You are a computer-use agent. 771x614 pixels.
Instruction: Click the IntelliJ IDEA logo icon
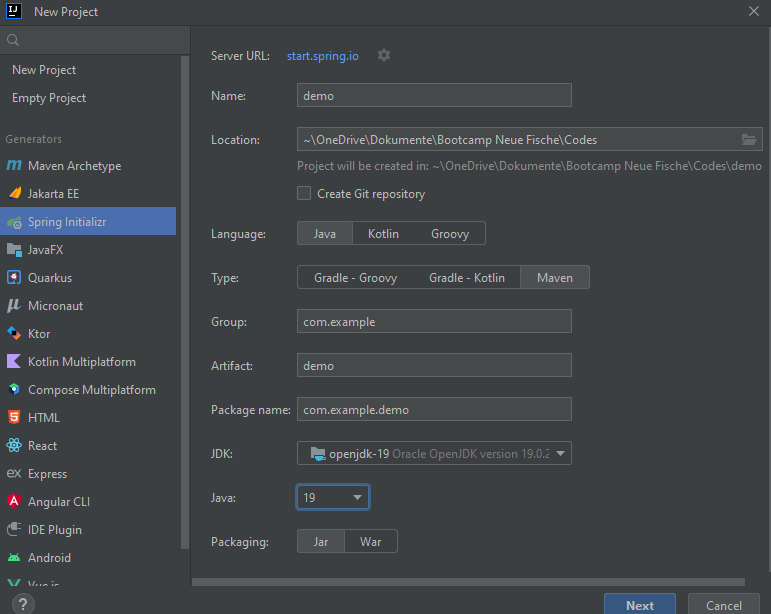tap(14, 11)
